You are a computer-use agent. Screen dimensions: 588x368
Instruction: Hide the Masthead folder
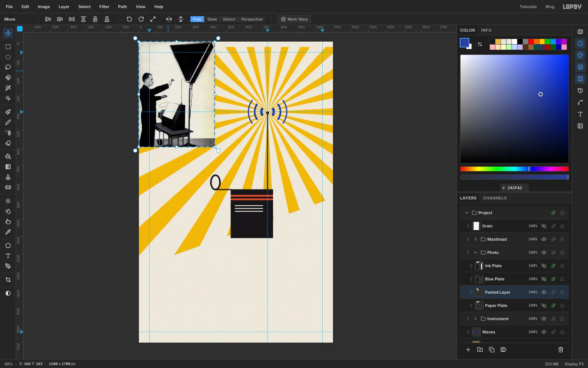(x=544, y=239)
